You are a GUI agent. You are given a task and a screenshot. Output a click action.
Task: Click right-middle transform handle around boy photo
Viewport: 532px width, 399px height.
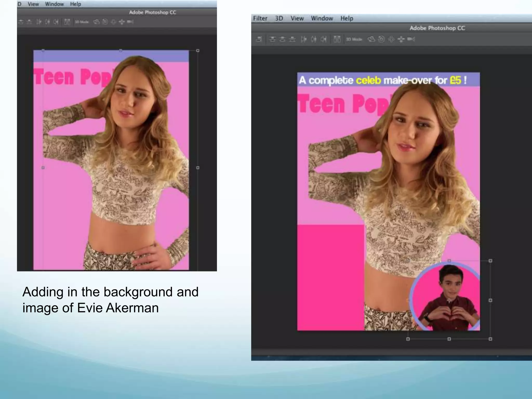490,300
